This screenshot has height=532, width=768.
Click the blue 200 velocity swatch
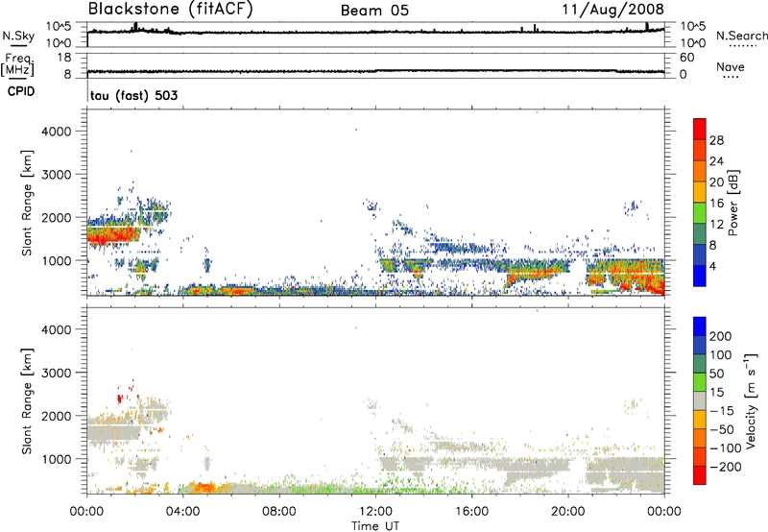click(x=700, y=326)
